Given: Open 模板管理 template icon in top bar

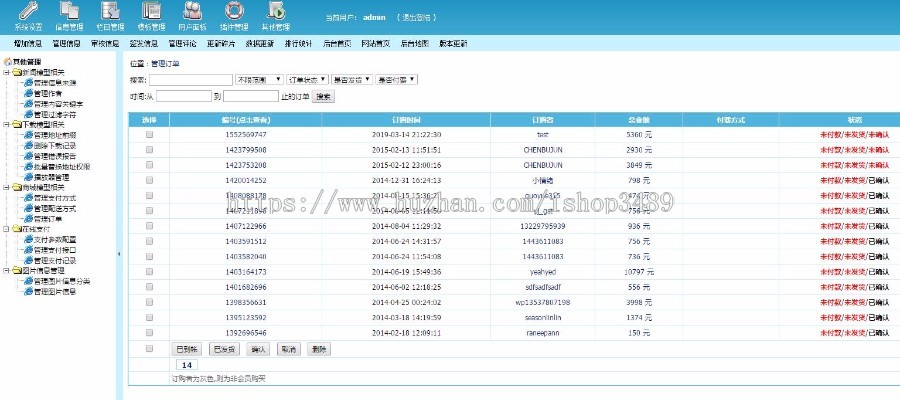Looking at the screenshot, I should pos(151,11).
